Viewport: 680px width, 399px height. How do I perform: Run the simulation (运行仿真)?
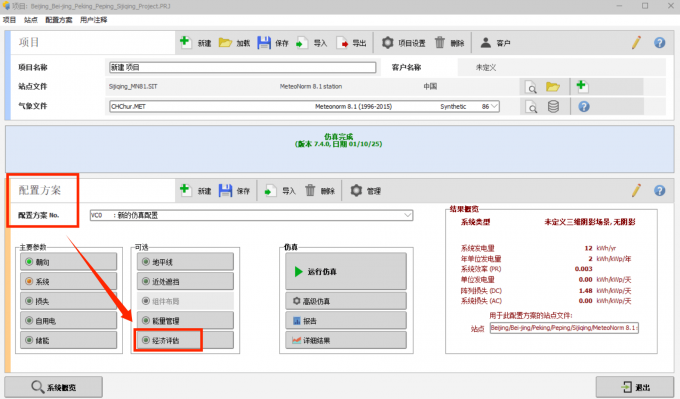click(346, 271)
